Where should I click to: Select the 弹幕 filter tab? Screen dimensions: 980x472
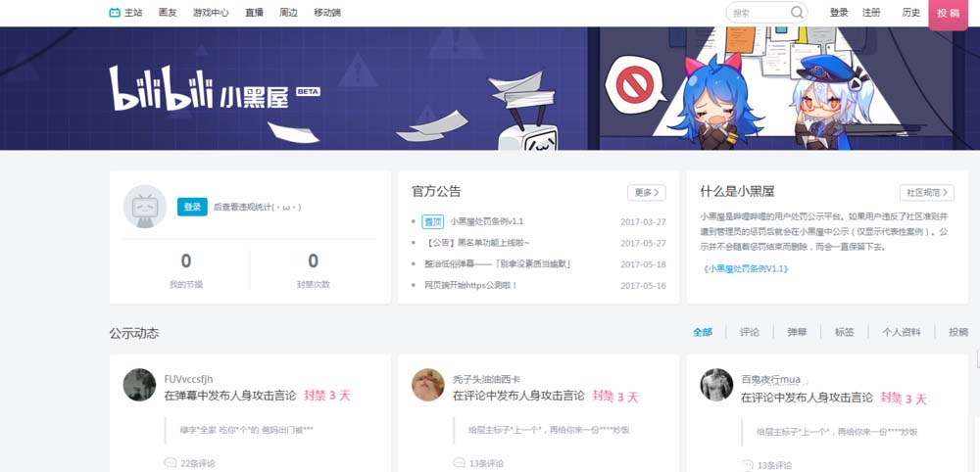[797, 332]
